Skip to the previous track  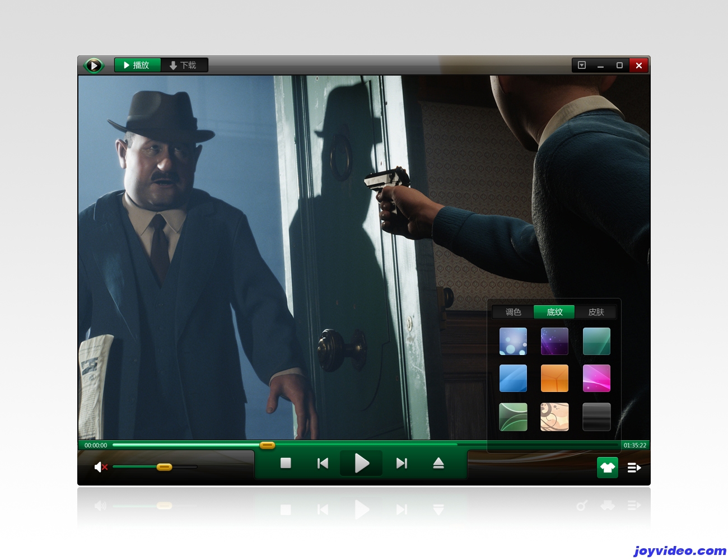323,463
